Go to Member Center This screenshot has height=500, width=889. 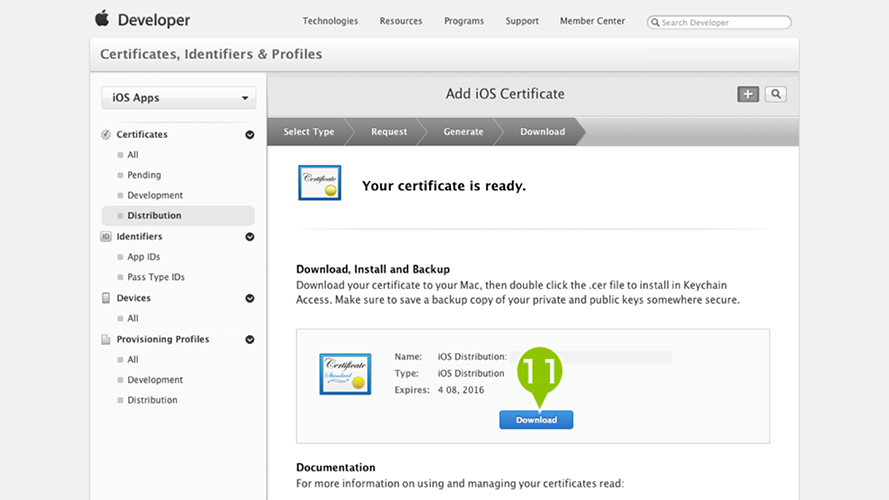tap(592, 21)
